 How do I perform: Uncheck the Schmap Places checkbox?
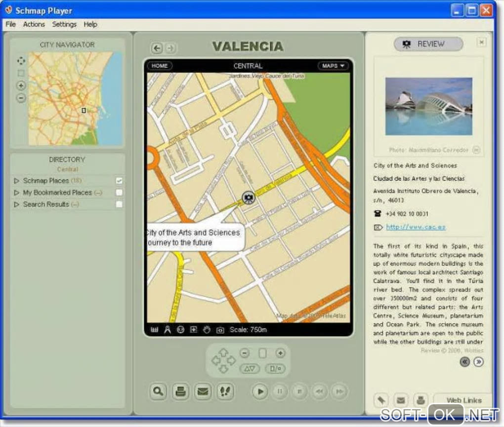coord(119,181)
